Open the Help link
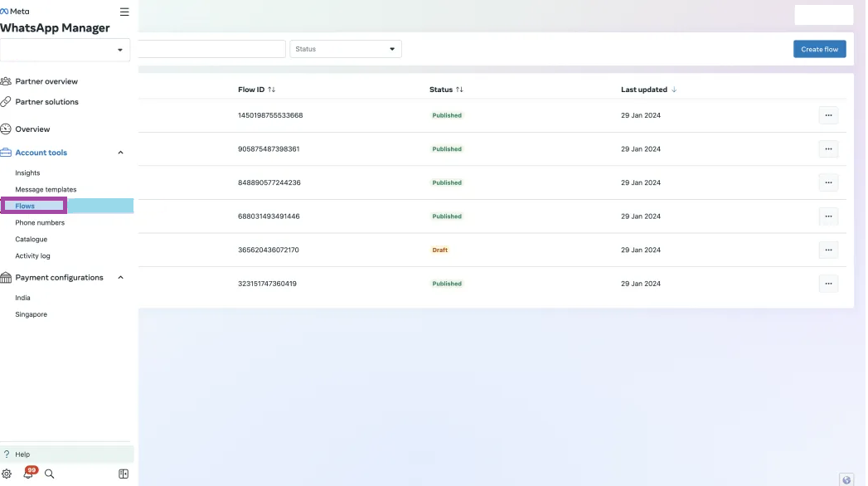The width and height of the screenshot is (868, 486). pyautogui.click(x=22, y=454)
